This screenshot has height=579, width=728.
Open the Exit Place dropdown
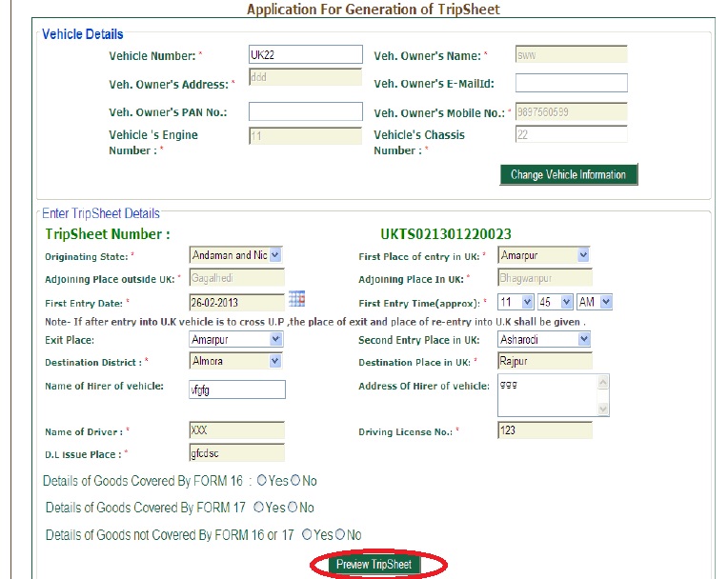coord(275,340)
